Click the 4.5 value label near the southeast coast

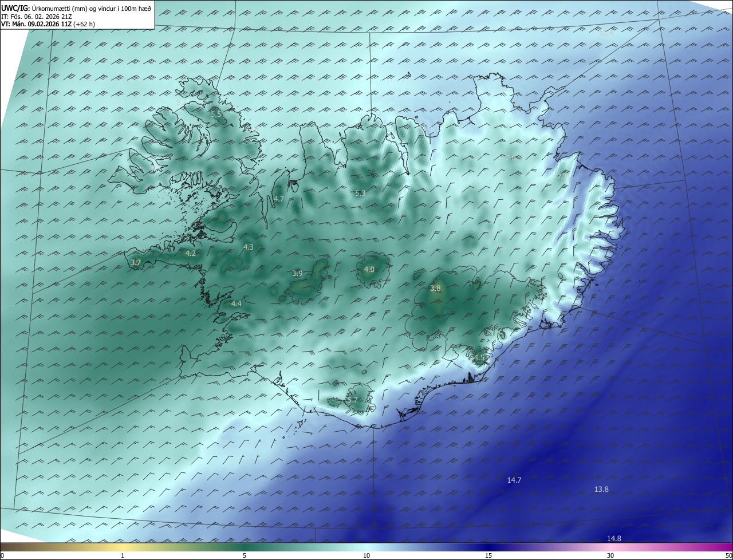(x=479, y=358)
